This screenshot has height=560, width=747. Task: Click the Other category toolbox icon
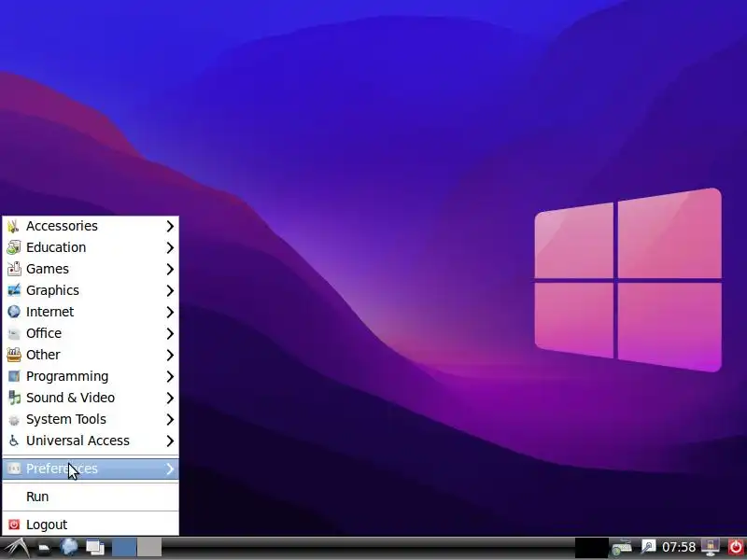point(14,355)
